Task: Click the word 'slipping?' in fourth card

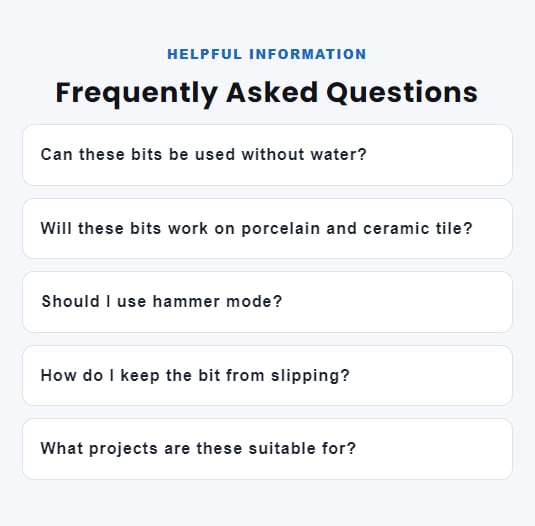Action: pyautogui.click(x=310, y=376)
